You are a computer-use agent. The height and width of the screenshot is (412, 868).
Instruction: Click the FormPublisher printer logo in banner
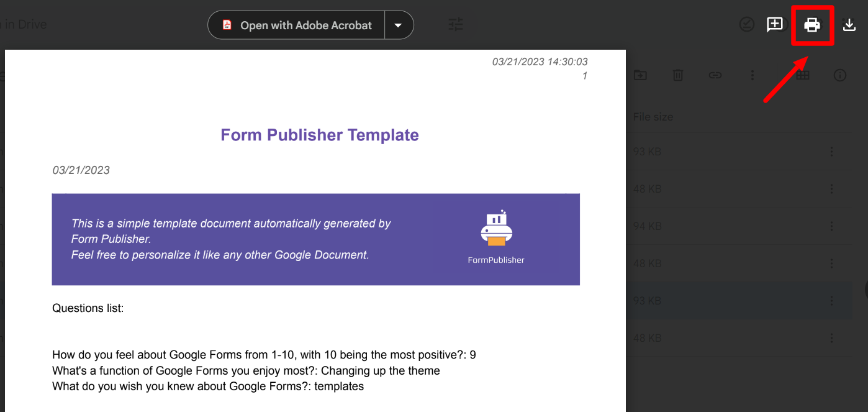click(x=496, y=227)
